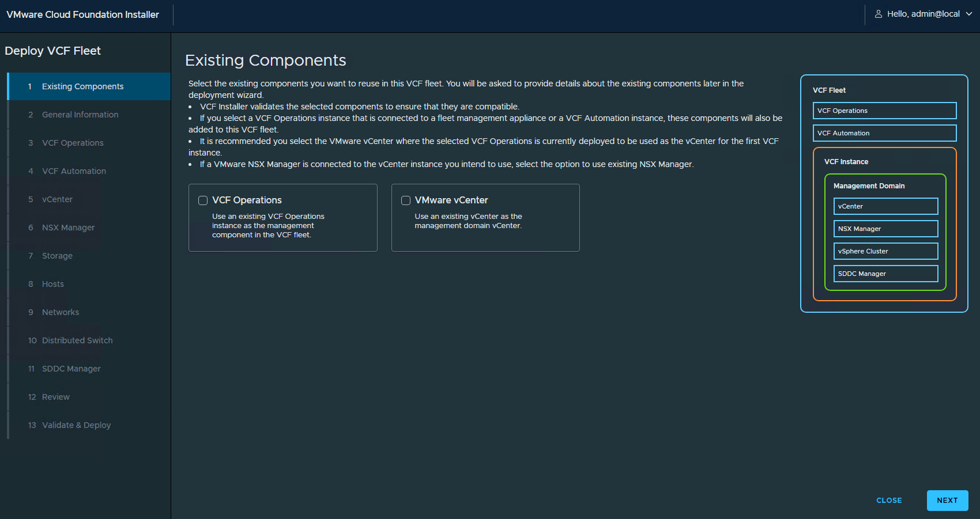Click the 'Hello, admin@local' account text
Screen dimensions: 980x519
pyautogui.click(x=923, y=14)
